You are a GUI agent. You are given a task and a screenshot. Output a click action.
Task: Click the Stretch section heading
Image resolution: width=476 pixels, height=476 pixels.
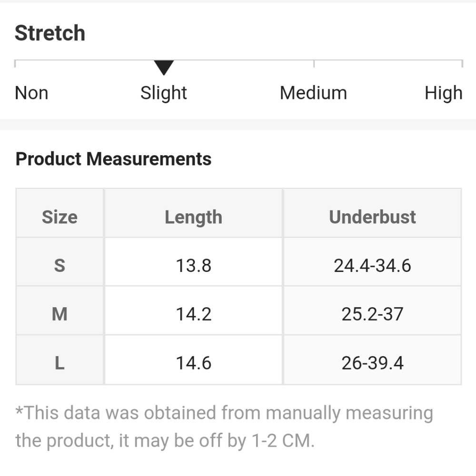tap(50, 33)
